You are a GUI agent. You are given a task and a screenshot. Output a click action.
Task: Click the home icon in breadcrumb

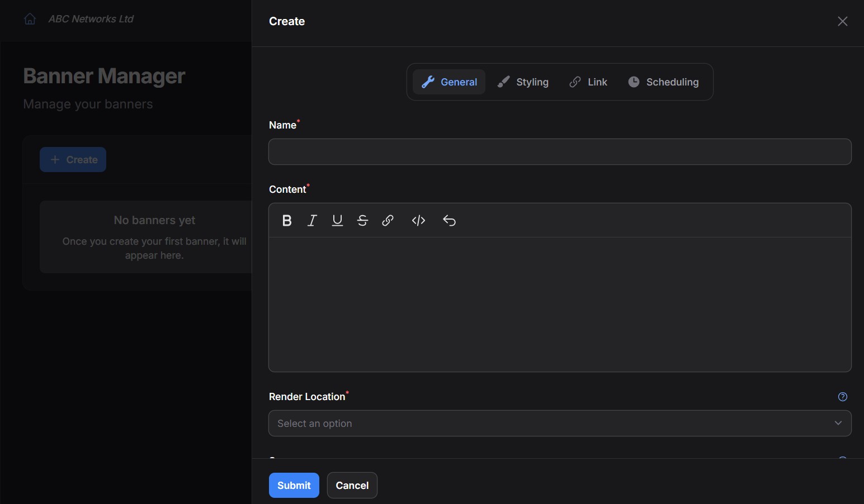click(30, 19)
